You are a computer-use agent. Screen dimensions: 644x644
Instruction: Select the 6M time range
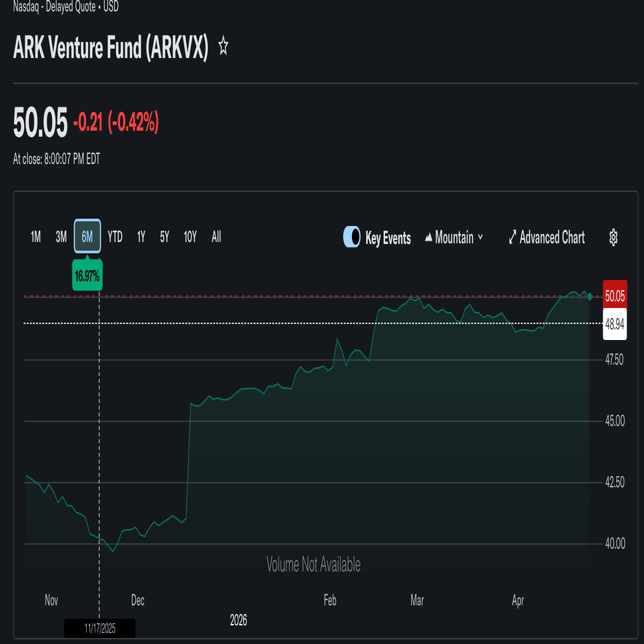coord(87,237)
